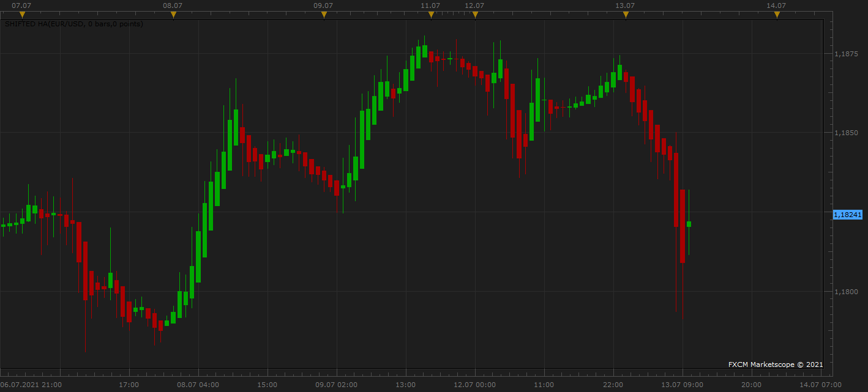Click the day marker triangle under 08.07

click(x=173, y=15)
